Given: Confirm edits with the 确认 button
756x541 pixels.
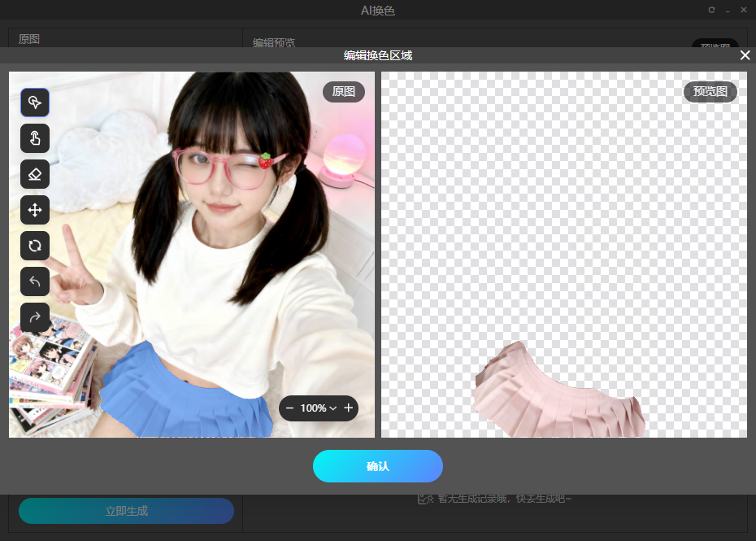Looking at the screenshot, I should pyautogui.click(x=378, y=466).
